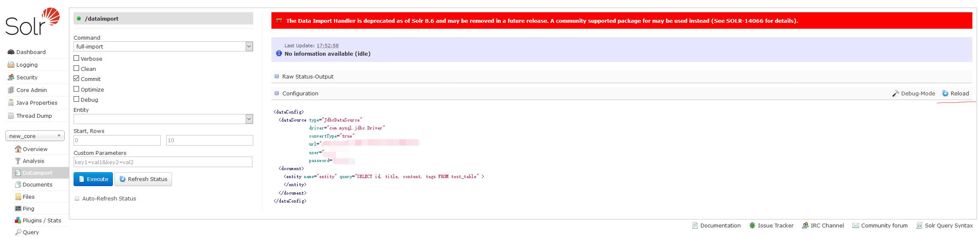This screenshot has height=238, width=980.
Task: Click the Start input field
Action: pyautogui.click(x=117, y=140)
